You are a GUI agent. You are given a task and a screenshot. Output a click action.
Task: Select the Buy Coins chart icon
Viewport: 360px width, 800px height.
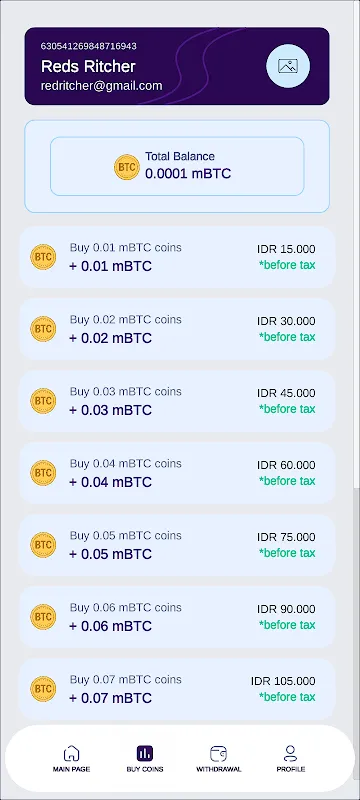(x=145, y=753)
